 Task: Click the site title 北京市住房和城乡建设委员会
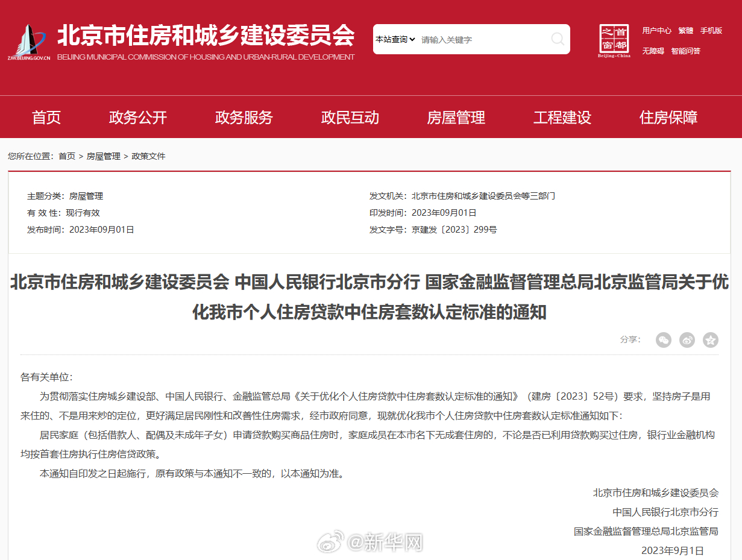[x=206, y=36]
